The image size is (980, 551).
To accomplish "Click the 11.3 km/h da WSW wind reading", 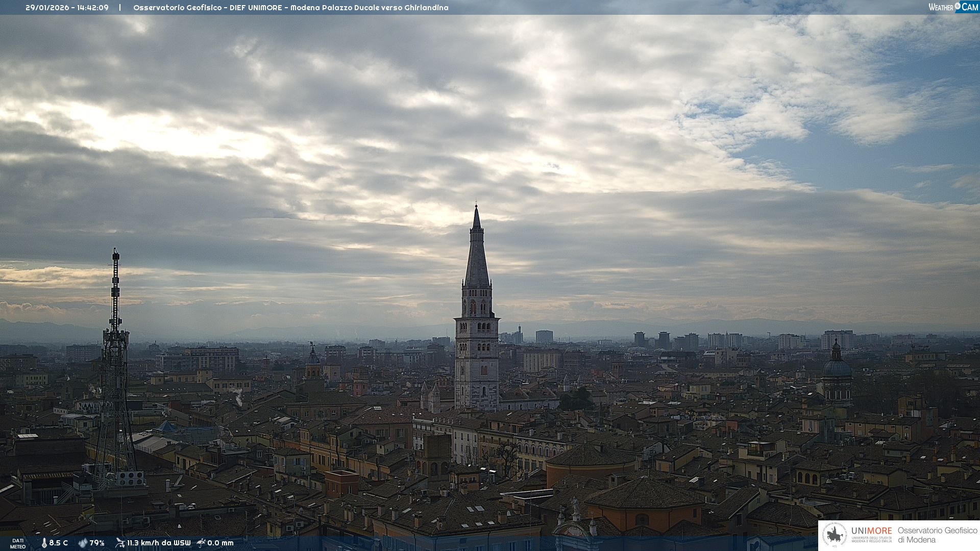I will pyautogui.click(x=159, y=543).
